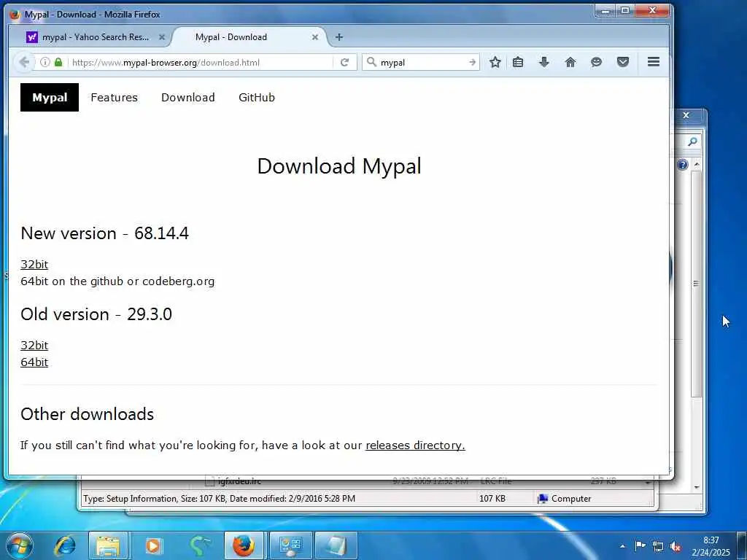This screenshot has width=747, height=560.
Task: Open Windows Media Player on taskbar
Action: pyautogui.click(x=153, y=545)
